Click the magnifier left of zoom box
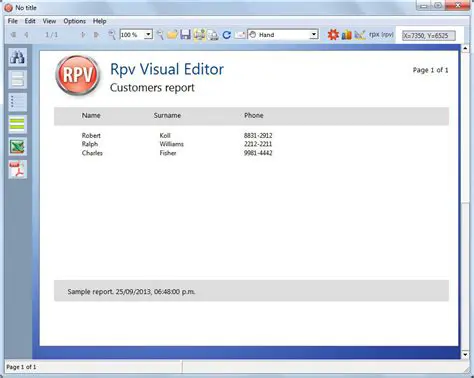 point(112,35)
